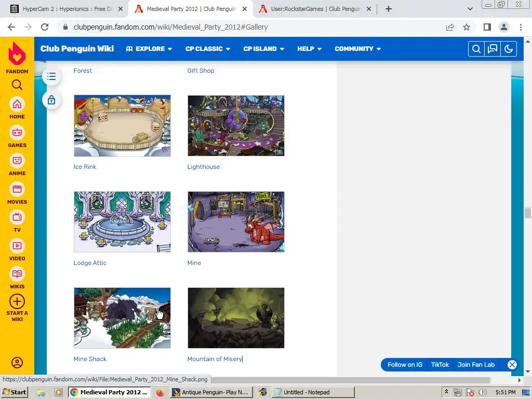532x399 pixels.
Task: Open Chrome three-dot menu
Action: coord(521,27)
